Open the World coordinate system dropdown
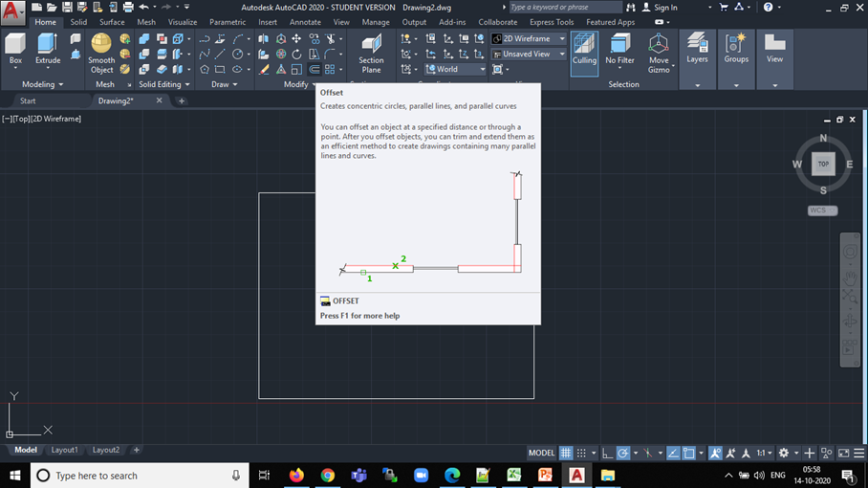Image resolution: width=868 pixels, height=488 pixels. tap(455, 69)
